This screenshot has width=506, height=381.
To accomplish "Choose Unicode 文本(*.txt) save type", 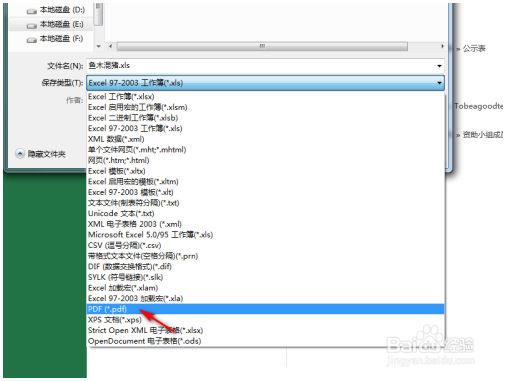I will coord(265,213).
